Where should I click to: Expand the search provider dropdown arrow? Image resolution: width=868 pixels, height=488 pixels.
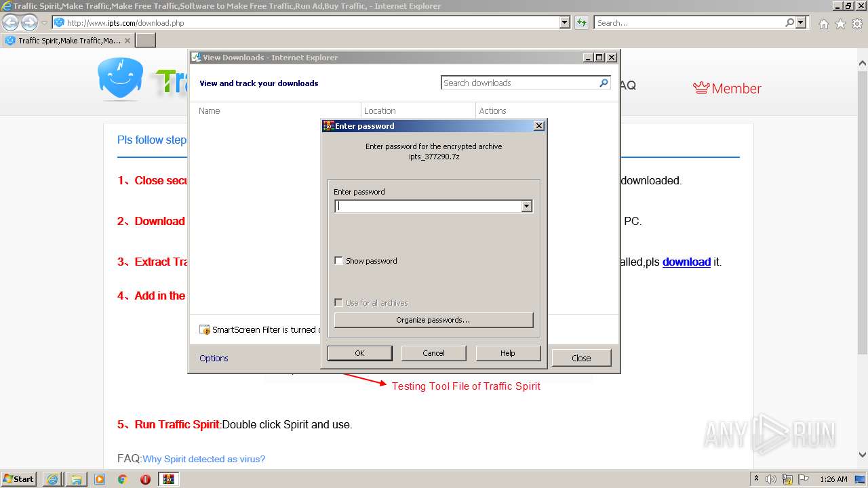click(802, 22)
